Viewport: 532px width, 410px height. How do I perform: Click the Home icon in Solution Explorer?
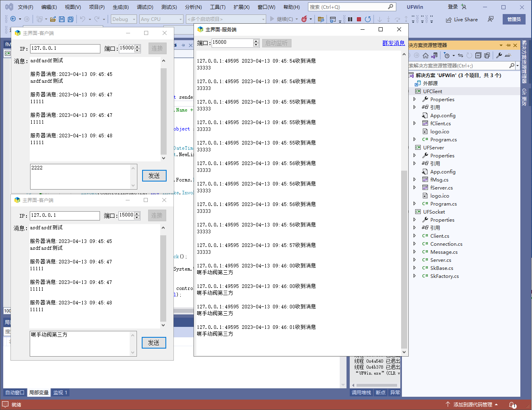pyautogui.click(x=426, y=55)
